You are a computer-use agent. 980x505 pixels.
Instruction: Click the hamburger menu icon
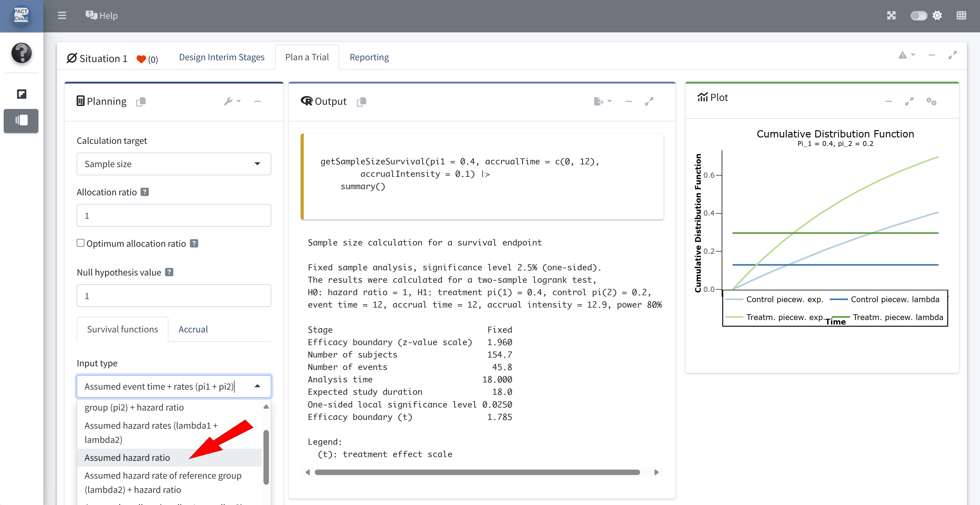[x=62, y=15]
